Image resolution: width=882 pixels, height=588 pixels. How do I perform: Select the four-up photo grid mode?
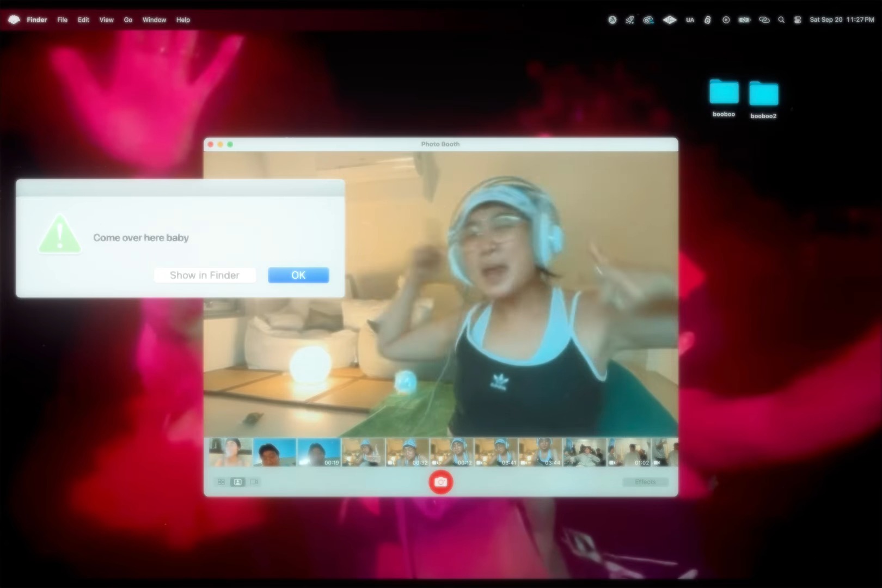click(221, 482)
